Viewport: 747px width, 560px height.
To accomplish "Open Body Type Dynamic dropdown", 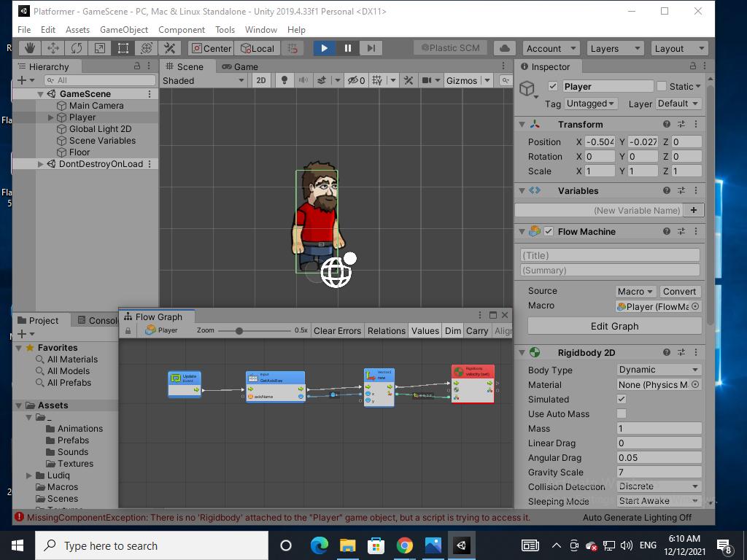I will pyautogui.click(x=659, y=370).
